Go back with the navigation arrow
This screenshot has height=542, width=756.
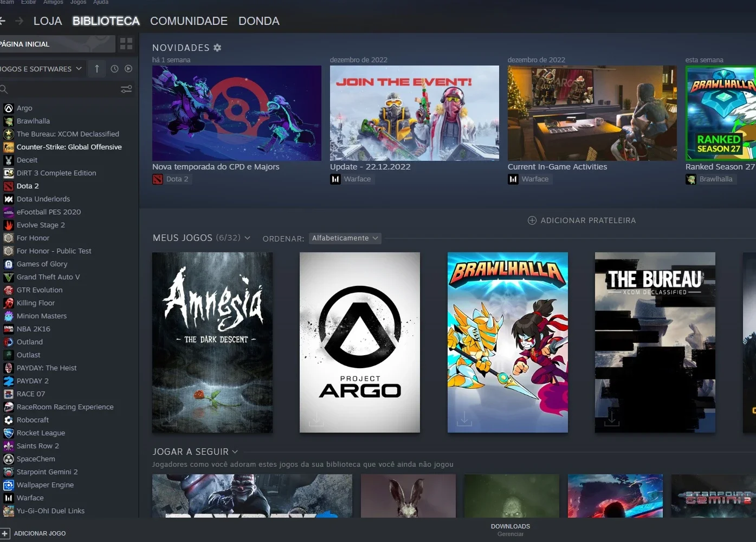[2, 21]
